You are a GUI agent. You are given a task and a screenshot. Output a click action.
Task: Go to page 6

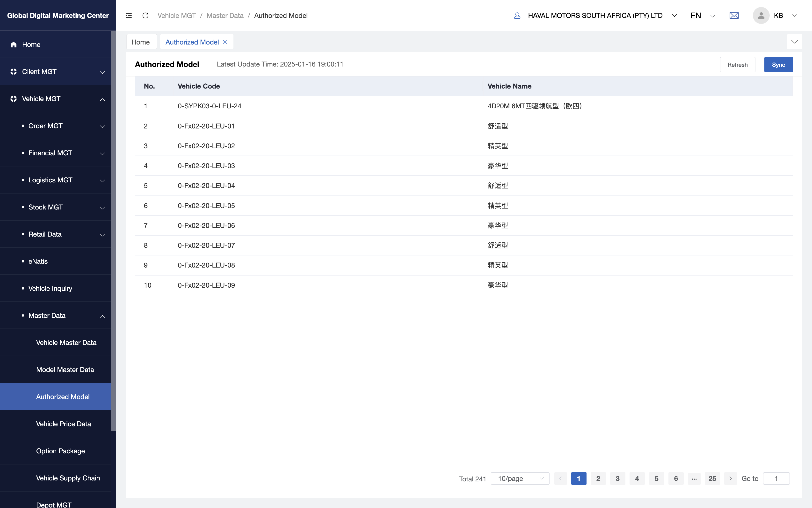(x=676, y=478)
